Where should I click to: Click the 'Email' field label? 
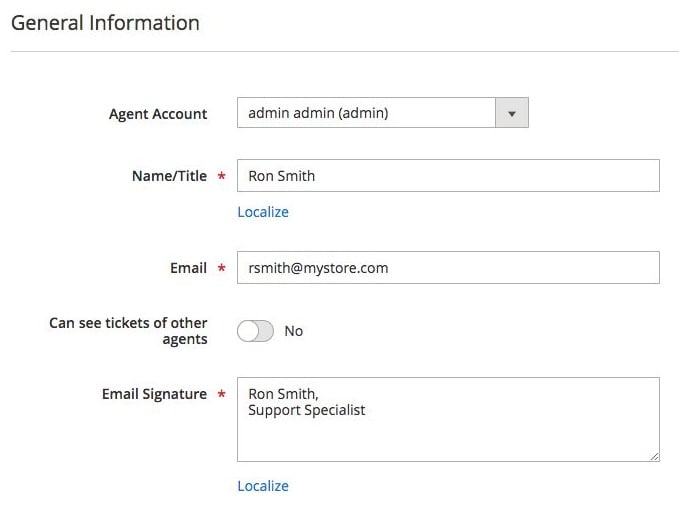(x=188, y=268)
